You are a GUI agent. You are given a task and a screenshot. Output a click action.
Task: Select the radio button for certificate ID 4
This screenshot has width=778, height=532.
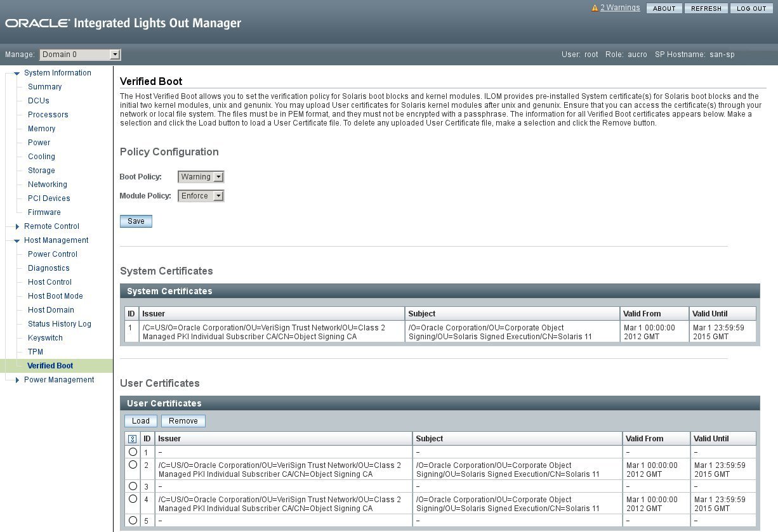[133, 500]
